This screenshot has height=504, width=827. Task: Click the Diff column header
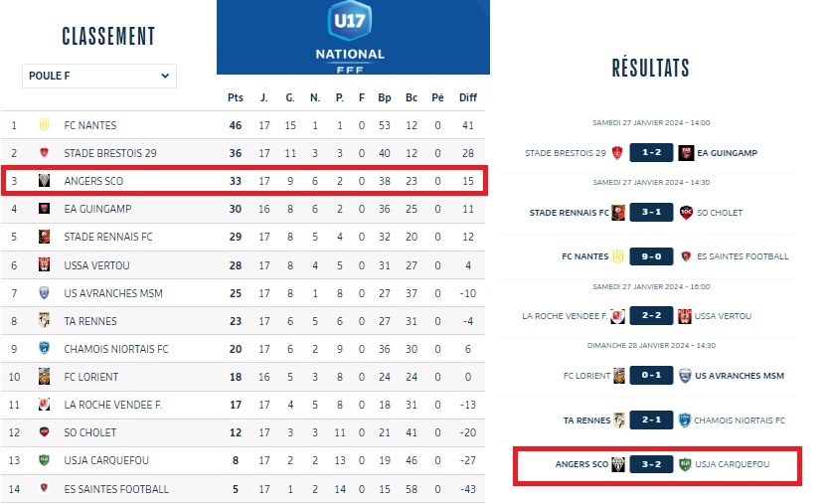467,97
